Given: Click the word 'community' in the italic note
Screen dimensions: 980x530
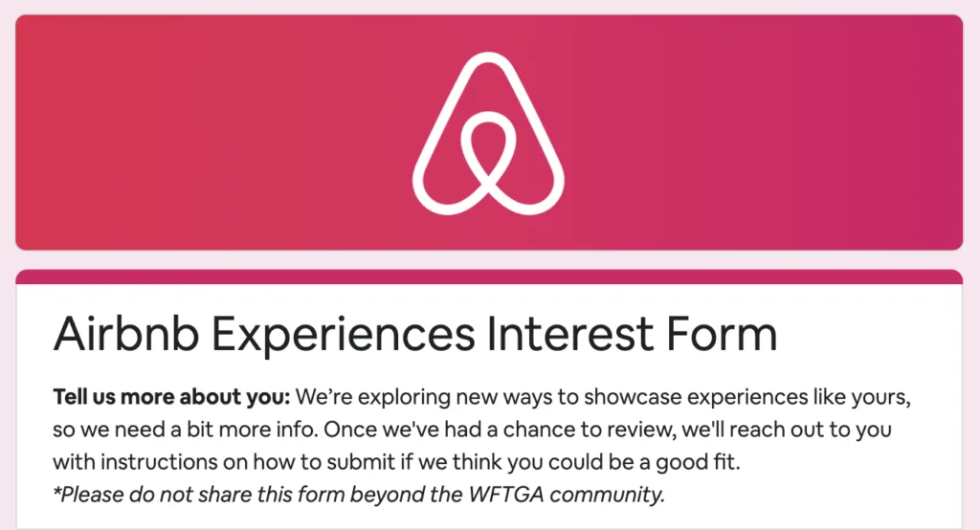Looking at the screenshot, I should 606,495.
